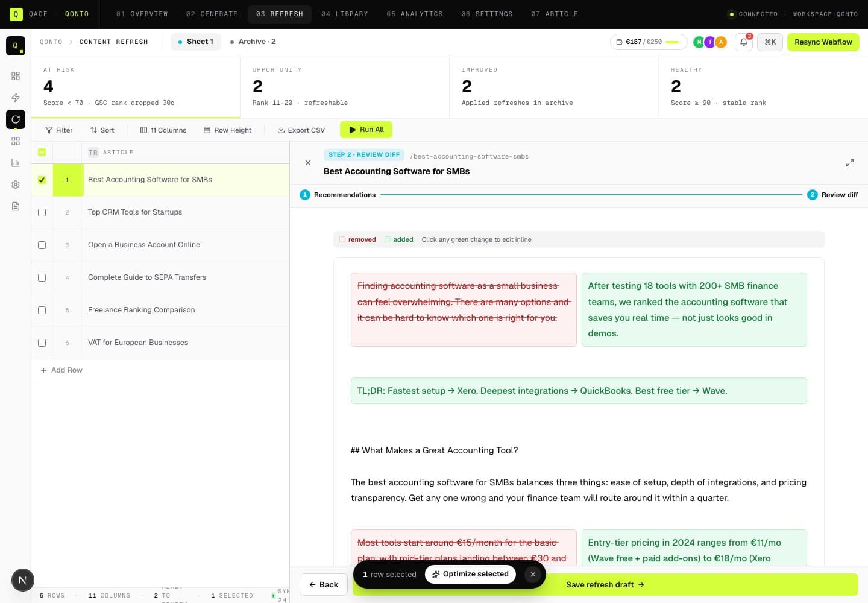Click the €187/€250 budget indicator
The image size is (868, 603).
coord(649,42)
